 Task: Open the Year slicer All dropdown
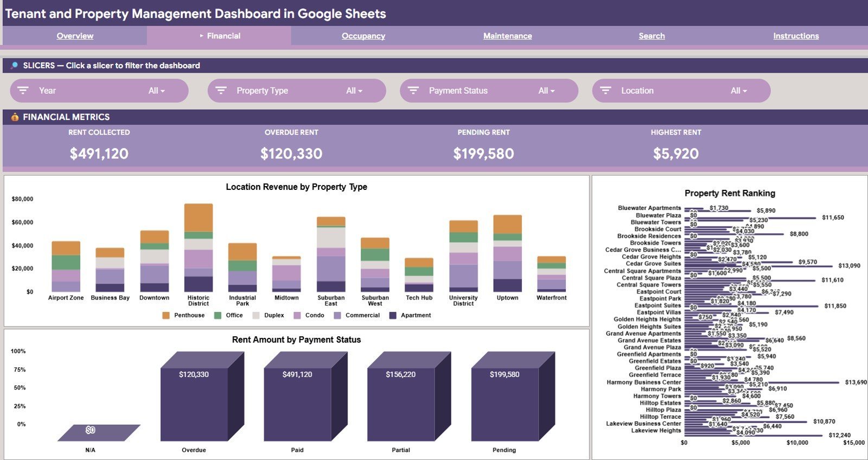156,91
